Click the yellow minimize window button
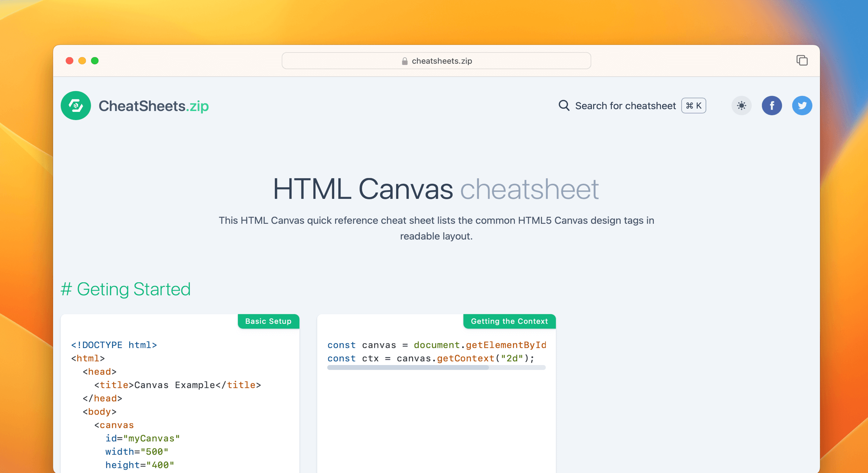 pyautogui.click(x=82, y=61)
